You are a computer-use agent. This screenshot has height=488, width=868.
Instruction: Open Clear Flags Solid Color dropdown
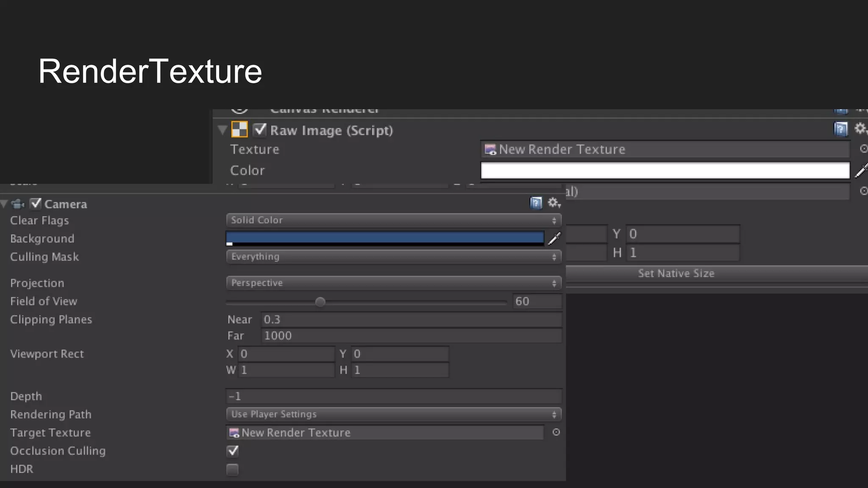[x=393, y=220]
